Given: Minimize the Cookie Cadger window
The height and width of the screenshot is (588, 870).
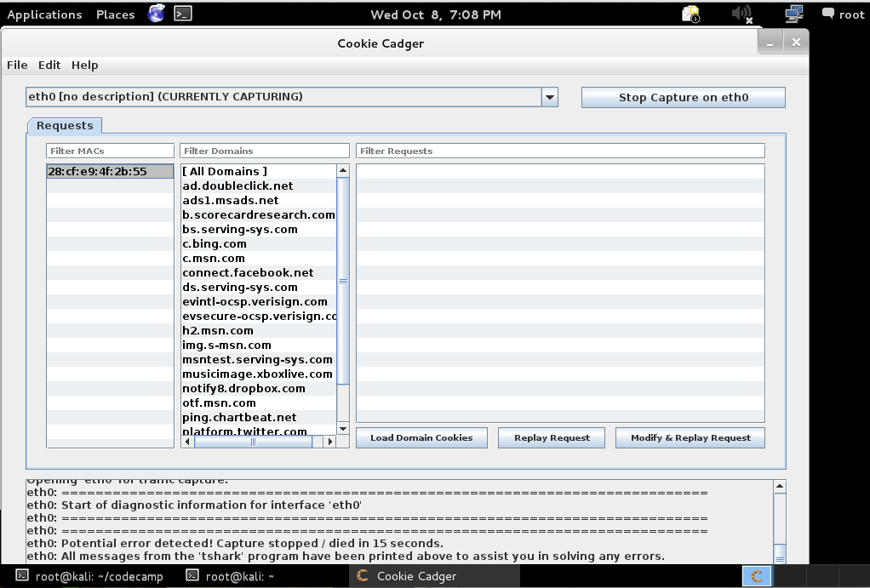Looking at the screenshot, I should [770, 43].
